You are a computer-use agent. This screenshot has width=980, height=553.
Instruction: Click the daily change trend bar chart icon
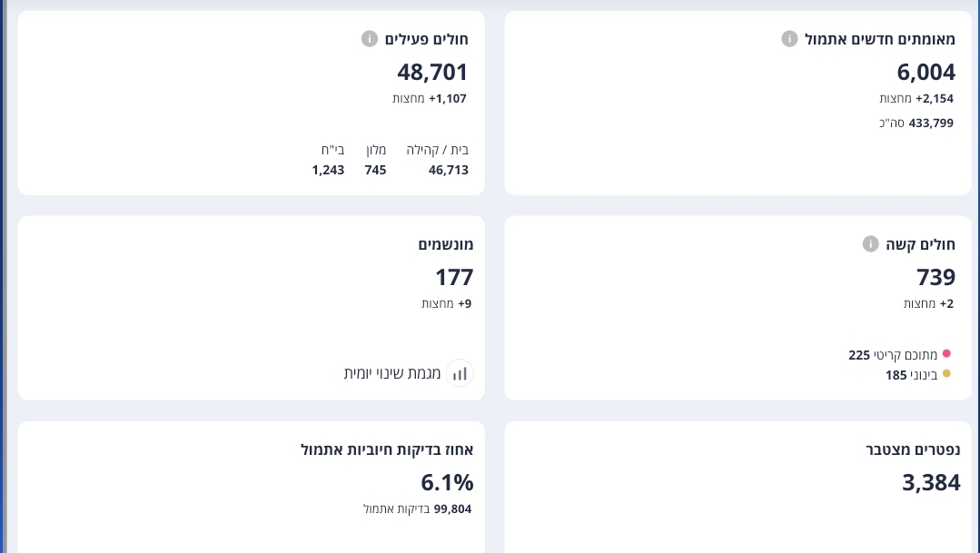[460, 373]
